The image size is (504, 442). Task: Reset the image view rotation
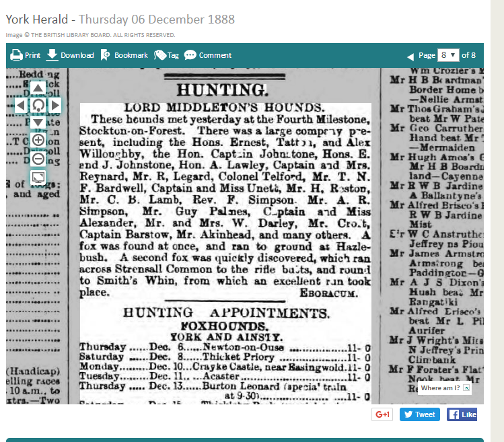38,106
